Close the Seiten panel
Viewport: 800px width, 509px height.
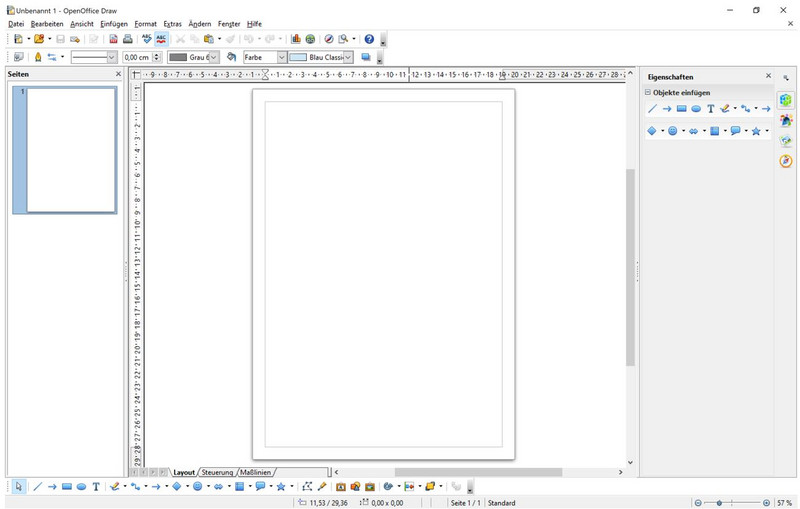point(118,74)
